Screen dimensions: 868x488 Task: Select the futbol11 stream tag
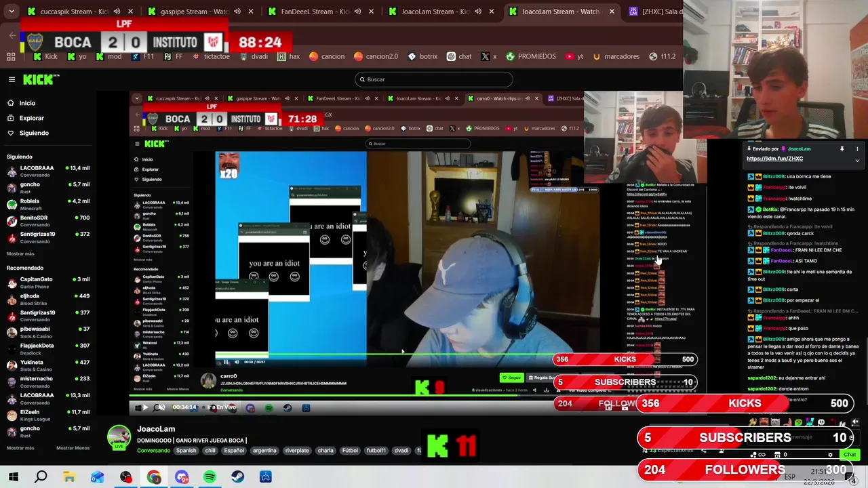pyautogui.click(x=376, y=451)
